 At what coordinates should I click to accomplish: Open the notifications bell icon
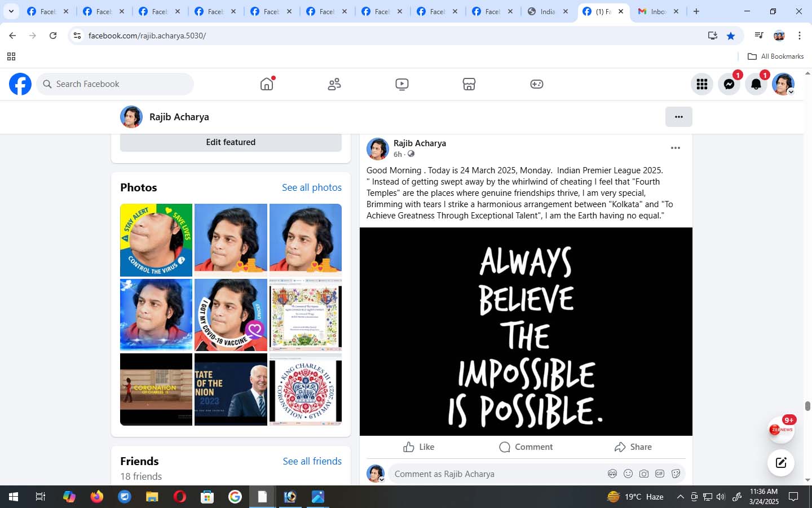coord(756,84)
